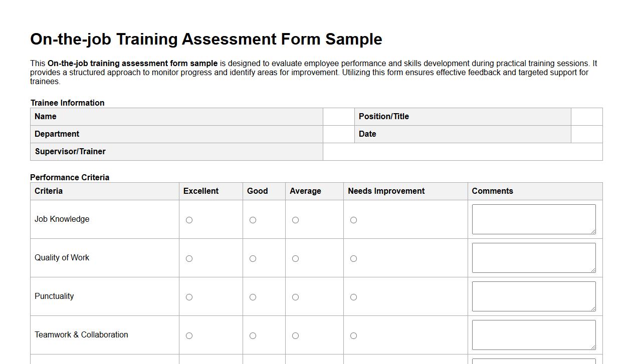Select Excellent rating for Quality of Work
Viewport: 633px width, 364px height.
pyautogui.click(x=189, y=258)
